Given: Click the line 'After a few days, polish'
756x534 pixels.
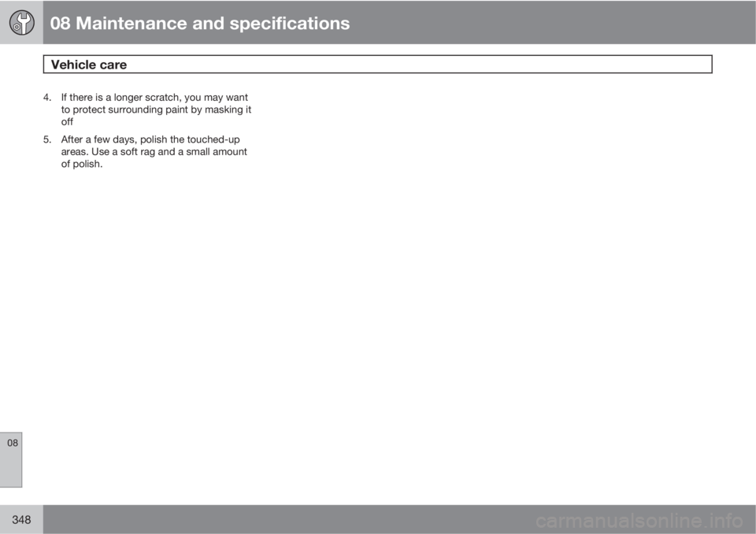Looking at the screenshot, I should coord(150,139).
